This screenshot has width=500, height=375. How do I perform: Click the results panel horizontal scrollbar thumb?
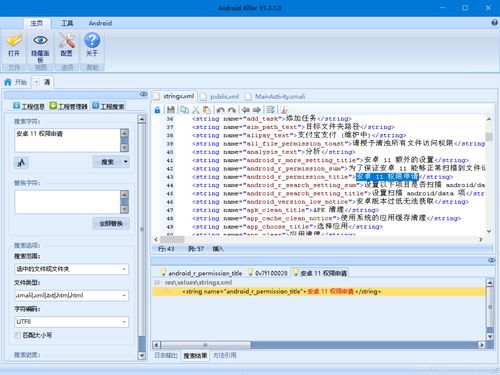pos(206,345)
